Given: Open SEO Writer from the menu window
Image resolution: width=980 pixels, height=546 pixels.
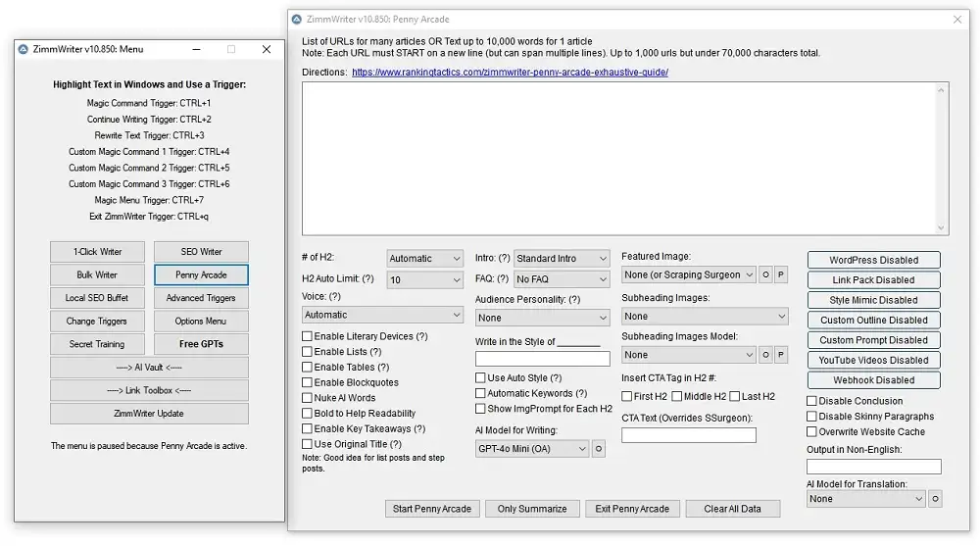Looking at the screenshot, I should click(201, 252).
